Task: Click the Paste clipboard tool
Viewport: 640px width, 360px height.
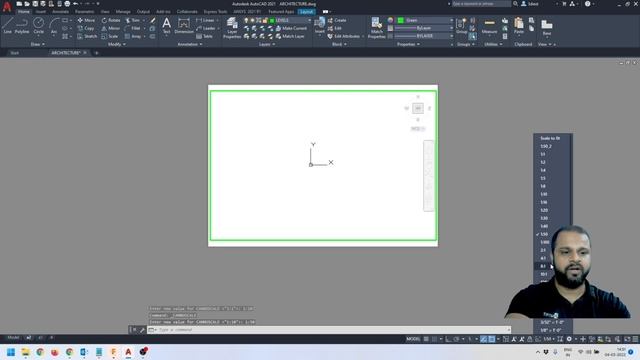Action: [x=519, y=26]
